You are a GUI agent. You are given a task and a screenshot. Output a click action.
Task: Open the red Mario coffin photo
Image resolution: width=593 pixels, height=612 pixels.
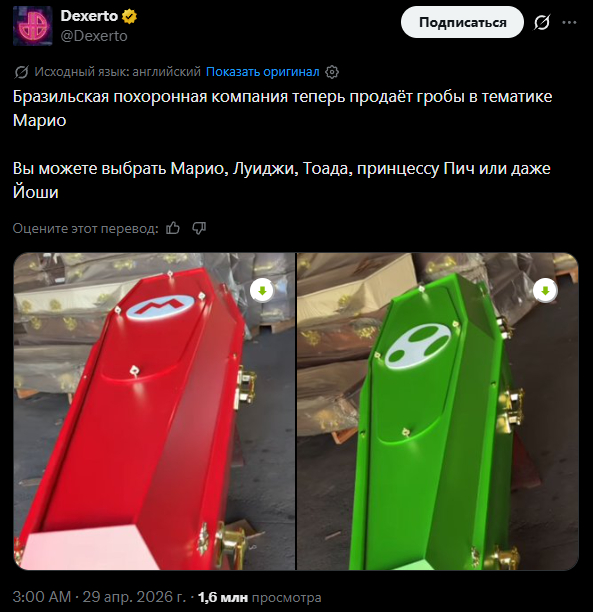(x=155, y=411)
